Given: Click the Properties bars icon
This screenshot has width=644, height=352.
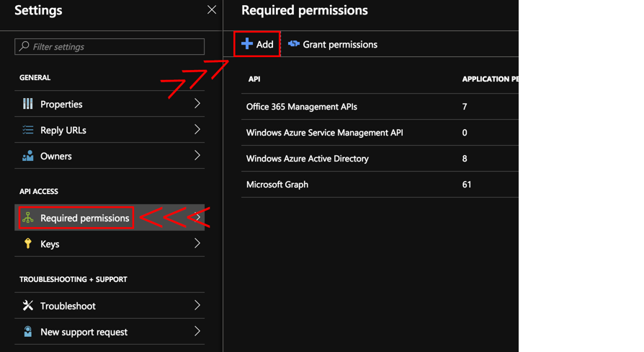Looking at the screenshot, I should (x=28, y=104).
